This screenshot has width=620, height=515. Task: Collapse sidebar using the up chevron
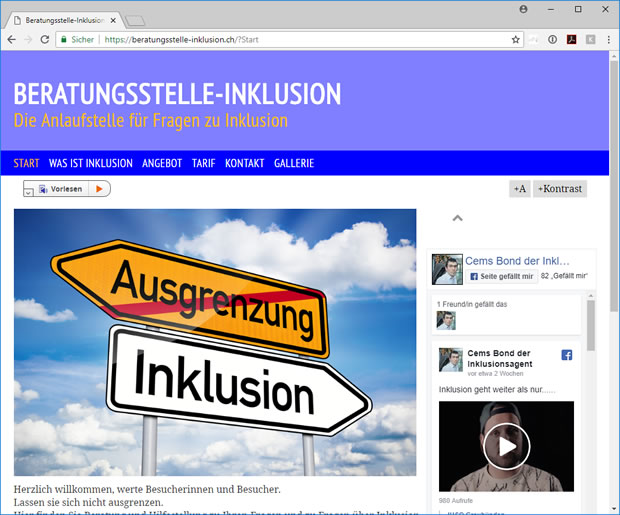(x=457, y=217)
